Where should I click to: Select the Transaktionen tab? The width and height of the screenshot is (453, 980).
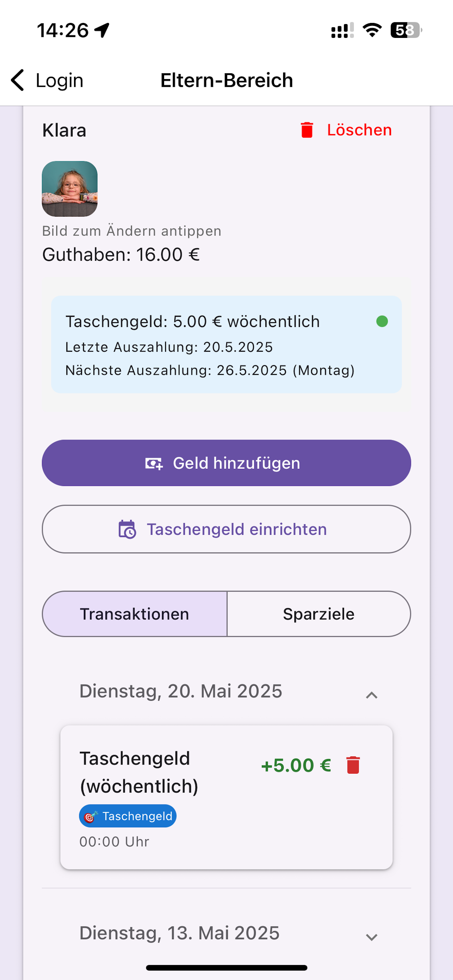click(135, 614)
